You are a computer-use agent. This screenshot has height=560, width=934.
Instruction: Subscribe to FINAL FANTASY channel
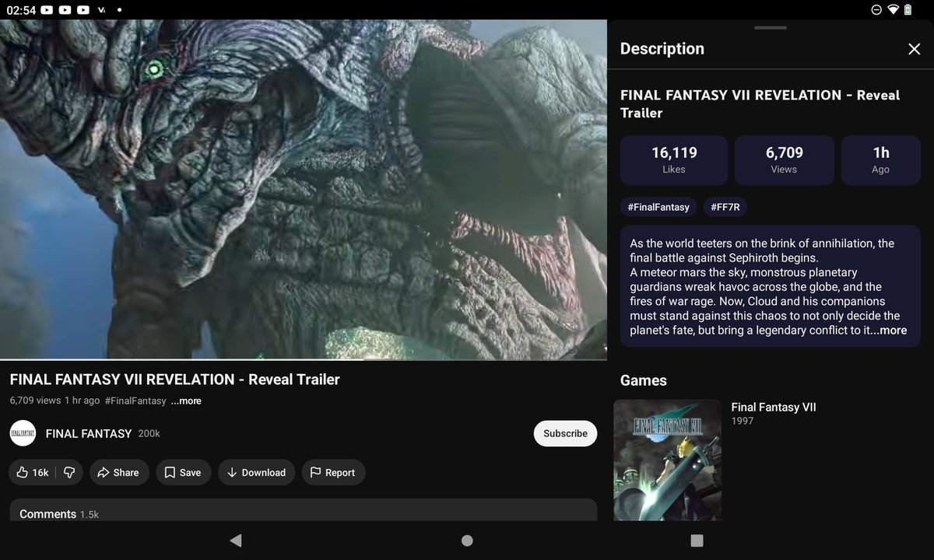tap(565, 433)
